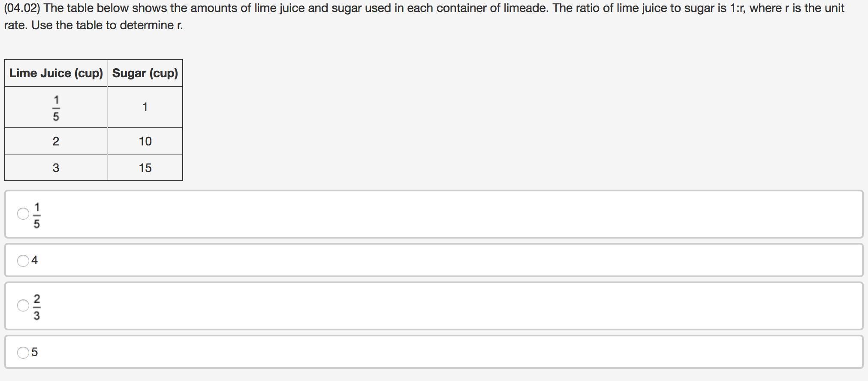
Task: Click the words "unit" at end of first line
Action: coord(833,8)
